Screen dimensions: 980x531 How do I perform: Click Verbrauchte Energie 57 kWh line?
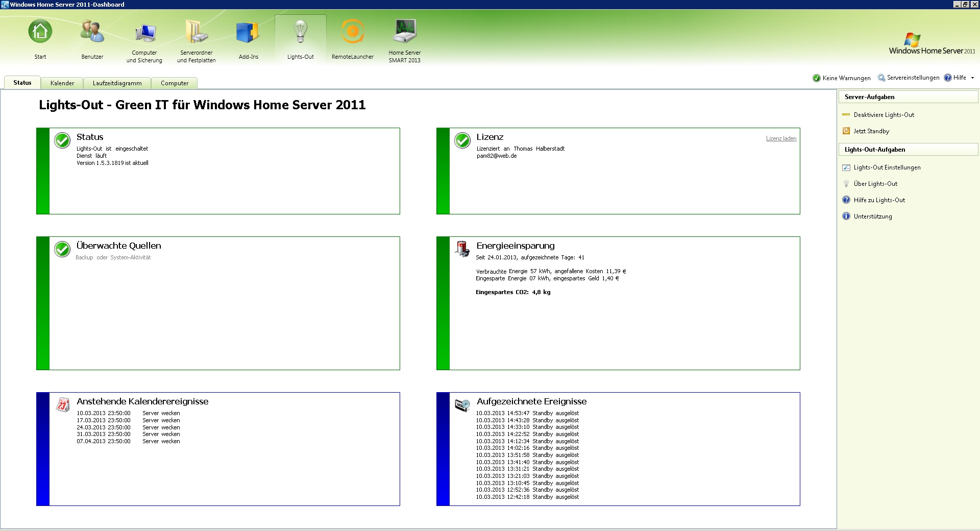tap(551, 271)
